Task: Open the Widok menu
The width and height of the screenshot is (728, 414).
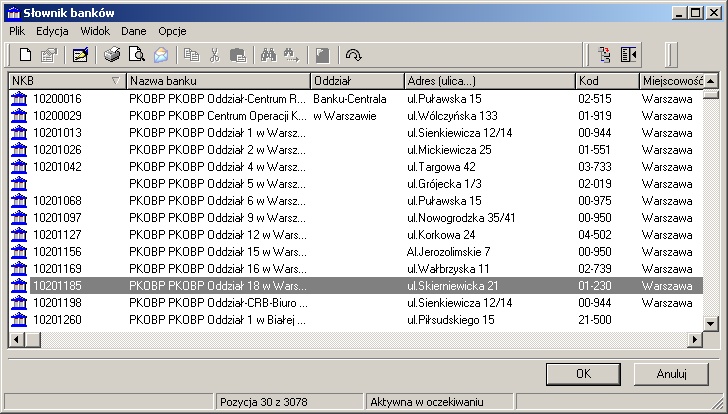Action: [x=95, y=31]
